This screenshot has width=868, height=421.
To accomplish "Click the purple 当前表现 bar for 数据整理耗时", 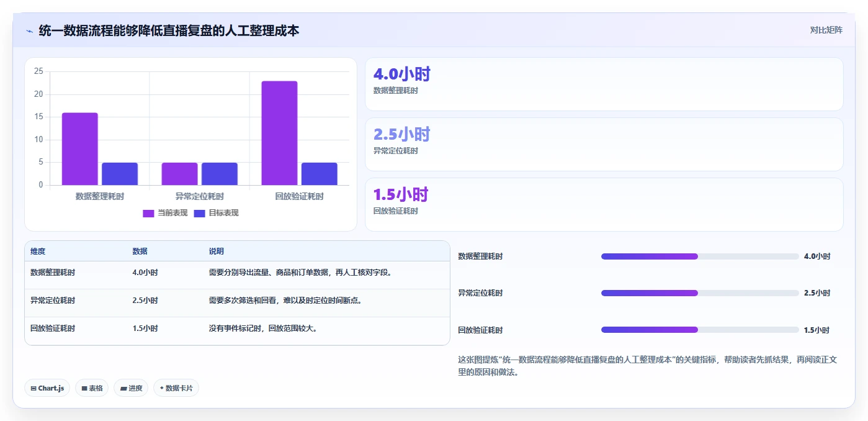I will [x=80, y=149].
